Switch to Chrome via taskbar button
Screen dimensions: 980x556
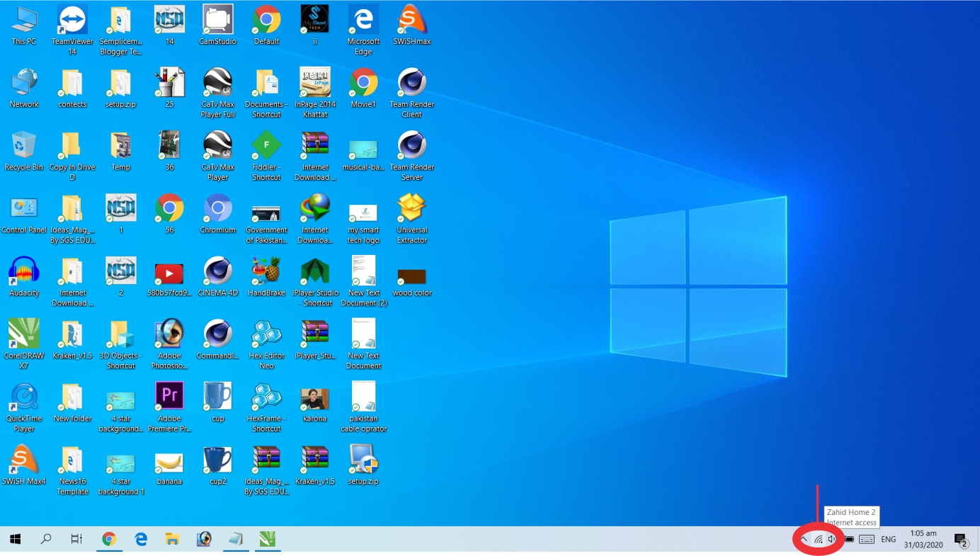[109, 539]
